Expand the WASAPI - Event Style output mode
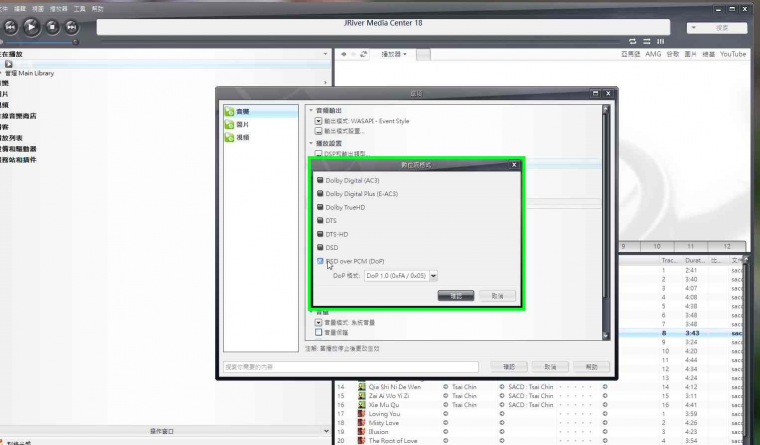Image resolution: width=760 pixels, height=445 pixels. pyautogui.click(x=318, y=121)
